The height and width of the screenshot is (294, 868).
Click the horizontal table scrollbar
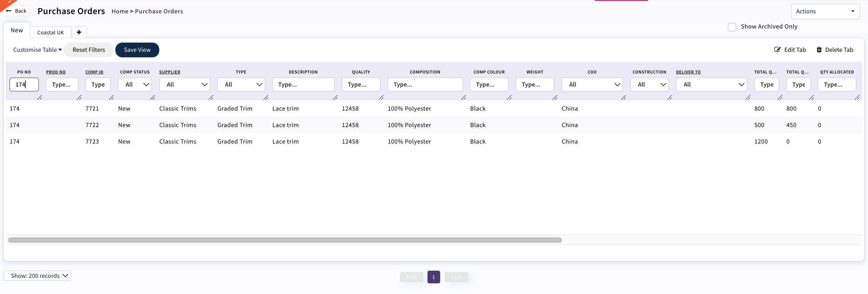tap(285, 240)
